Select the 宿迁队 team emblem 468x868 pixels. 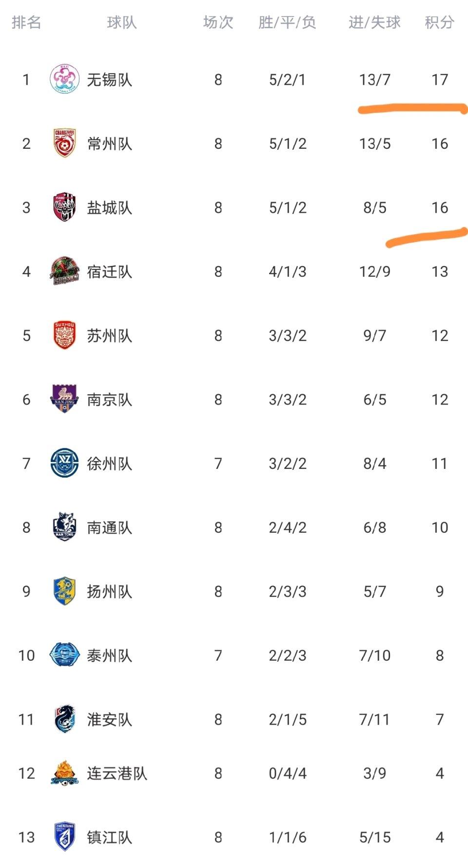tap(65, 271)
